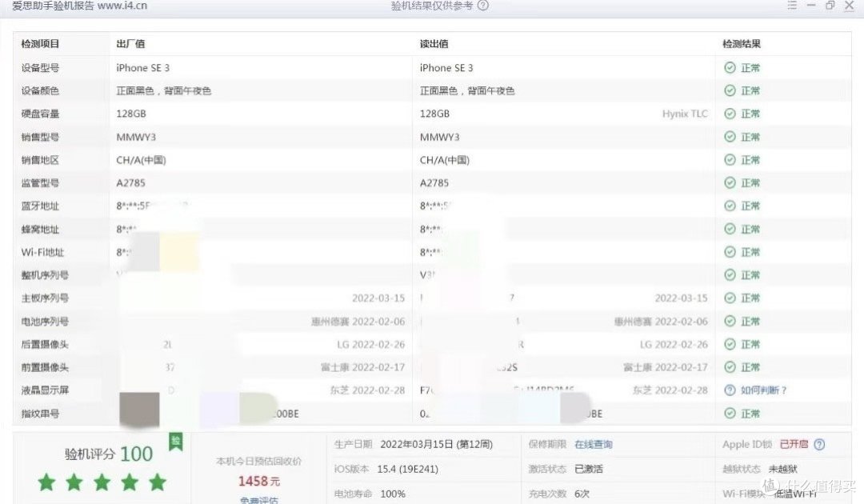The image size is (864, 504).
Task: Click the green check icon in 监管型号 row
Action: pos(730,183)
